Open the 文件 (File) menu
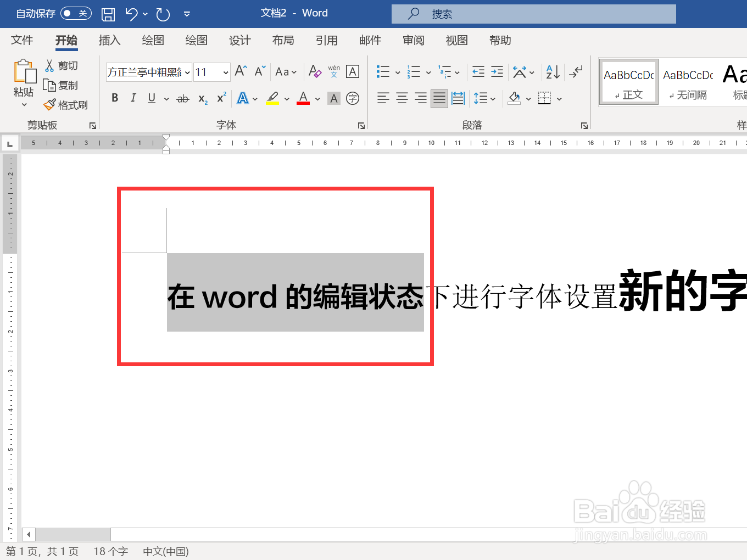747x560 pixels. click(x=21, y=40)
